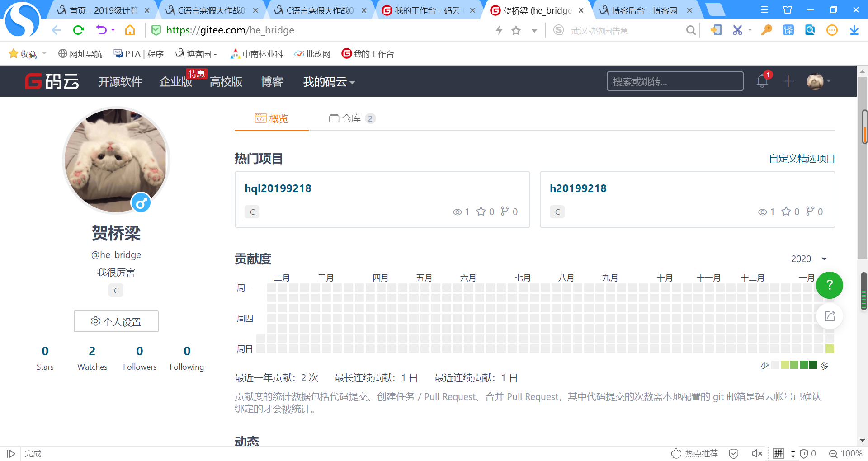
Task: Click the 个人设置 settings button
Action: point(116,321)
